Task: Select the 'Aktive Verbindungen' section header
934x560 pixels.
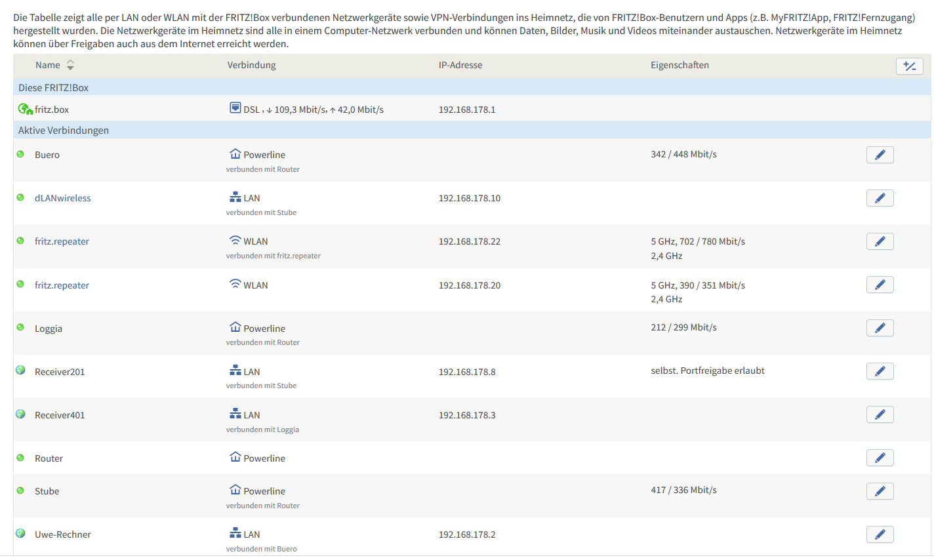Action: point(64,130)
